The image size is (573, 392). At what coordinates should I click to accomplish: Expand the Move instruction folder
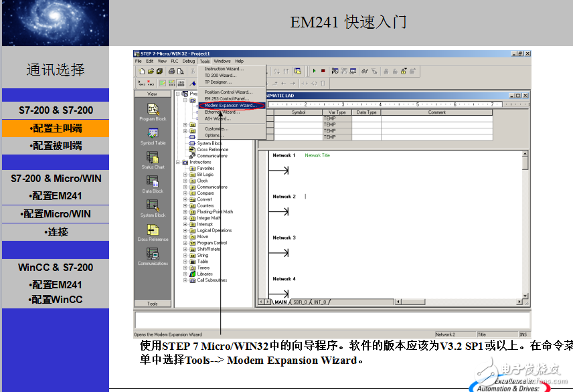[185, 237]
